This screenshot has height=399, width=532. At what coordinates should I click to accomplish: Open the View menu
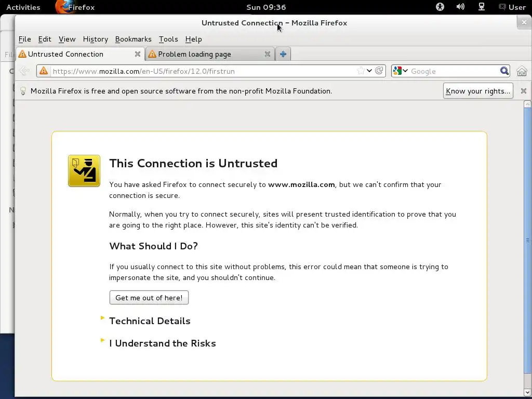click(x=67, y=39)
